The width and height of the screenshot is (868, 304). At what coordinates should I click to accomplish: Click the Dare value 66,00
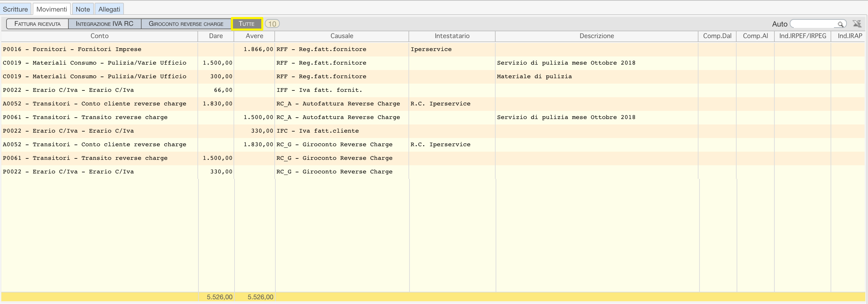[223, 90]
